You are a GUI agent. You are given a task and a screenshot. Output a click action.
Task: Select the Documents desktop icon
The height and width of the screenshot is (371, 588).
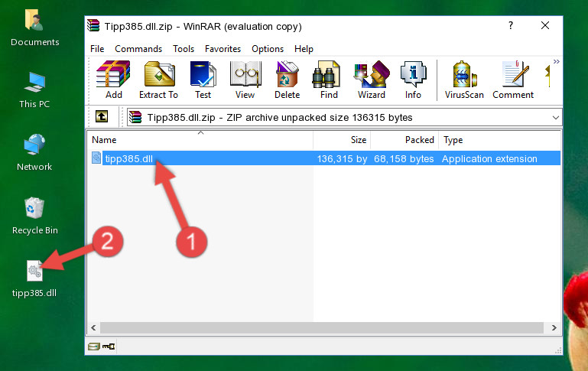pyautogui.click(x=35, y=28)
